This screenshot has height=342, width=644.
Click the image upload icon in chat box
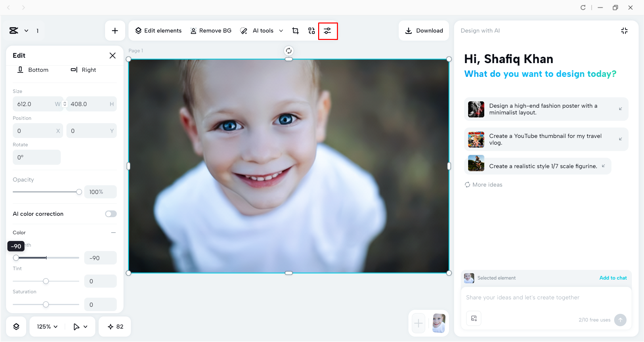coord(473,318)
